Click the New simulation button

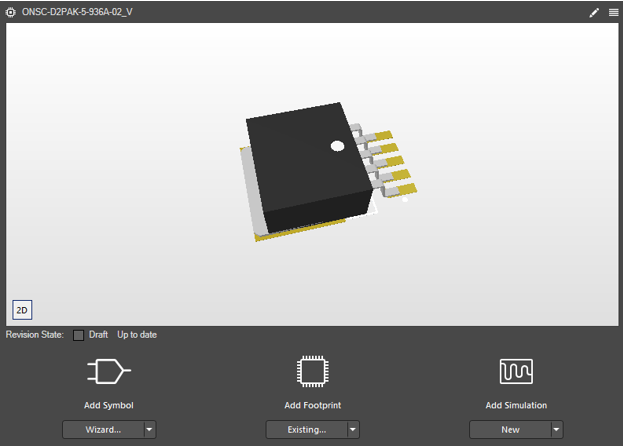(510, 430)
